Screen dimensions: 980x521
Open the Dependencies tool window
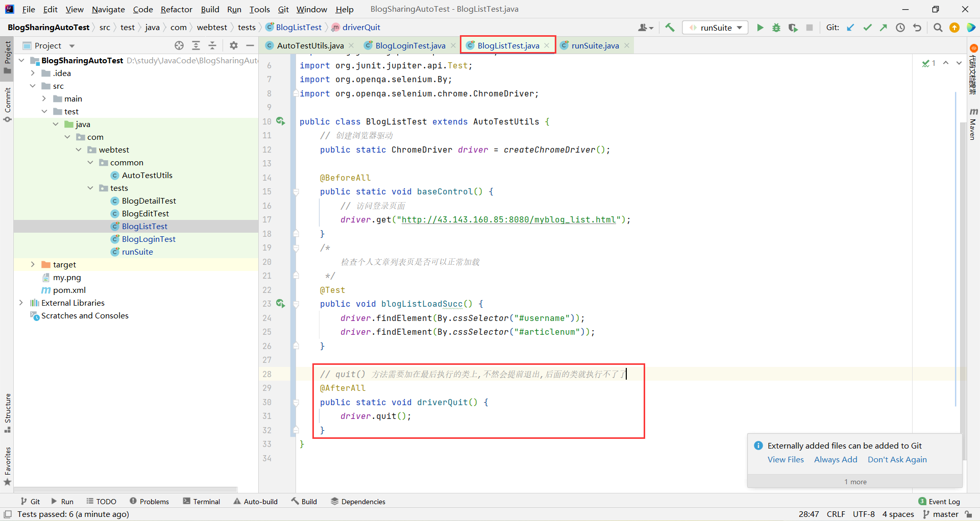pyautogui.click(x=358, y=502)
